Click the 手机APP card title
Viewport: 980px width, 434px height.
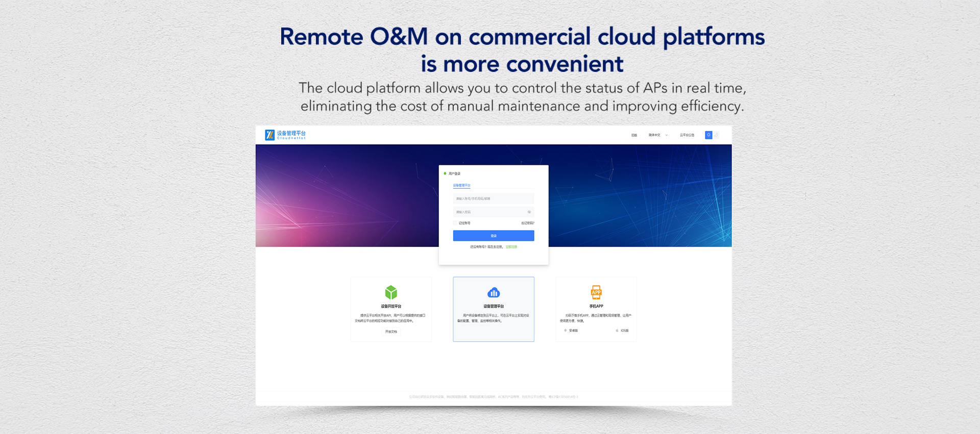[596, 307]
